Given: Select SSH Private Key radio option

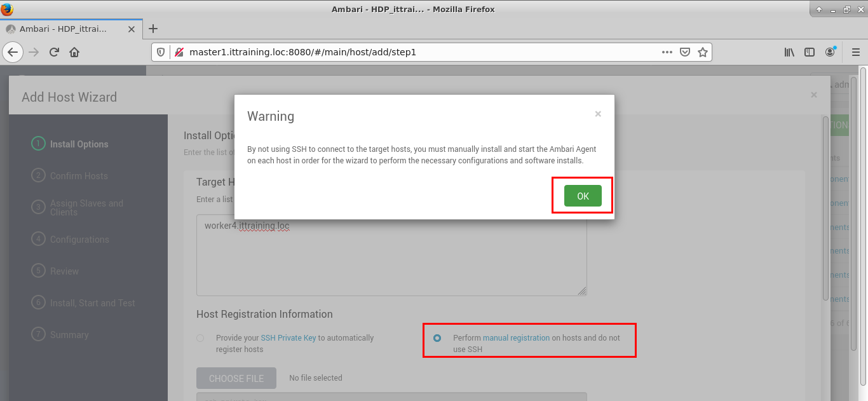Looking at the screenshot, I should pos(201,338).
